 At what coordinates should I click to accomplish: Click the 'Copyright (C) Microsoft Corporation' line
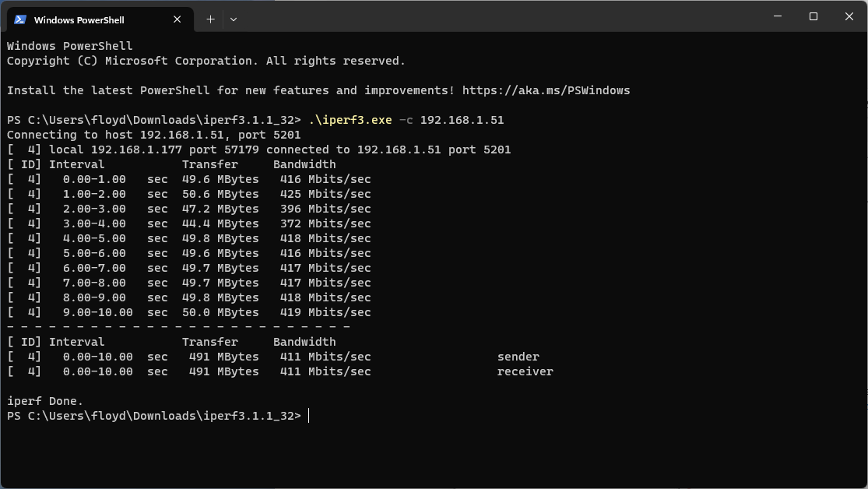206,61
